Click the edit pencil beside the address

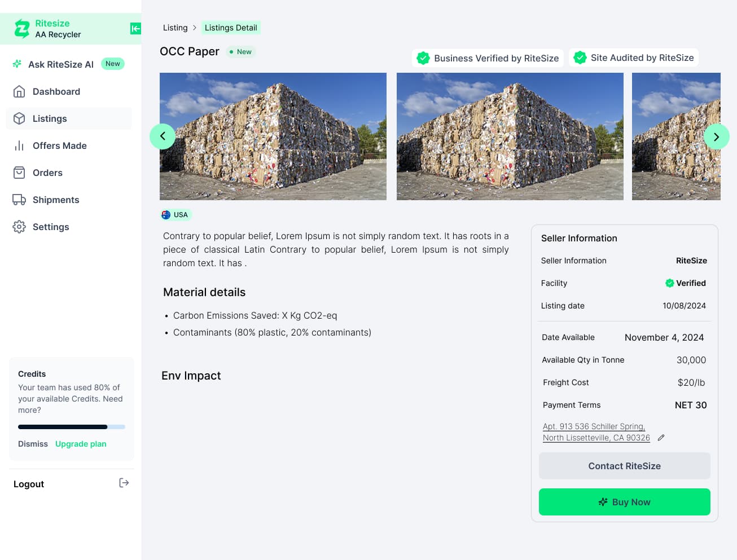pos(661,437)
